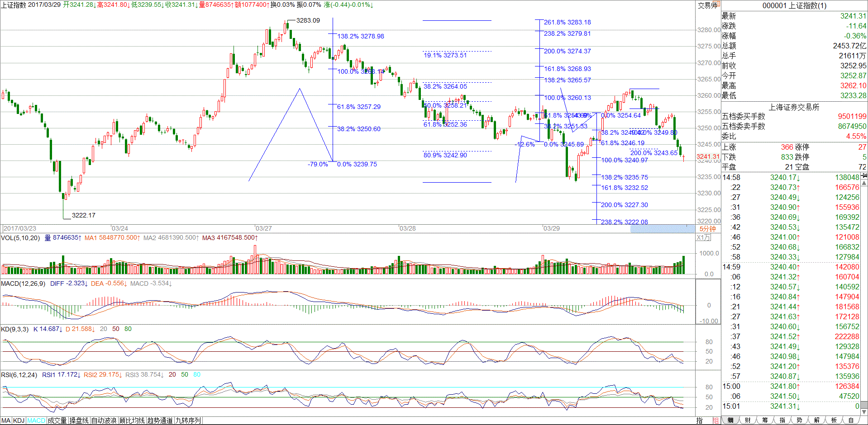Click the 上海证券交易所 heading
This screenshot has width=868, height=425.
point(794,107)
